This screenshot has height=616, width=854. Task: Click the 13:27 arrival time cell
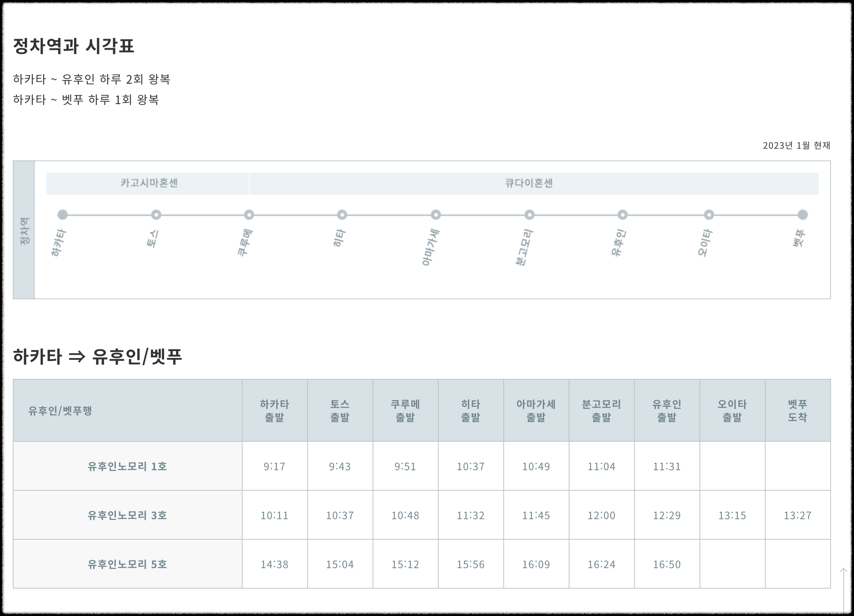click(798, 515)
